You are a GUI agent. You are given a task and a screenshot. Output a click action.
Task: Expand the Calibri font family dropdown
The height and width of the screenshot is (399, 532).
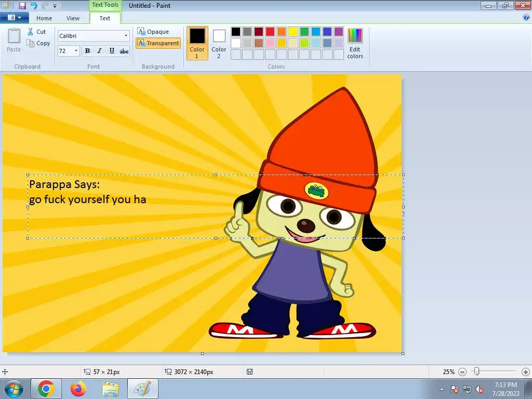click(x=126, y=36)
